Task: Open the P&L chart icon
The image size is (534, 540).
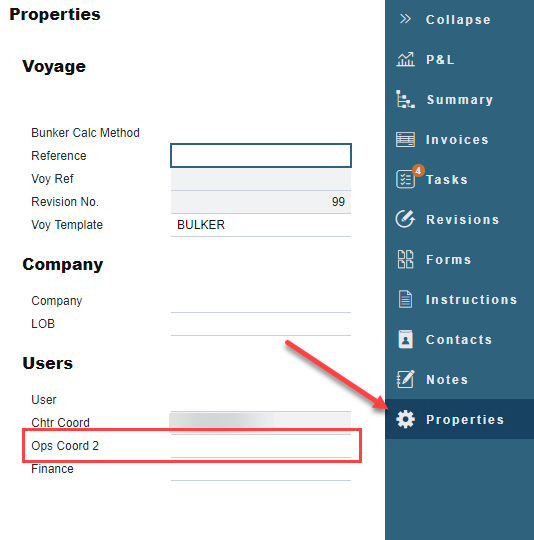Action: pyautogui.click(x=405, y=59)
